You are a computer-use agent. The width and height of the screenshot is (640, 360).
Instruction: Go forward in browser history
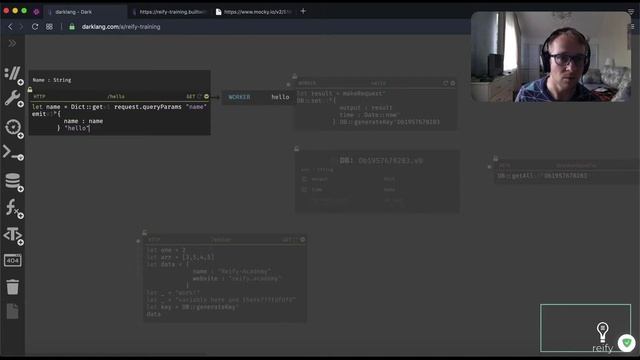click(21, 27)
